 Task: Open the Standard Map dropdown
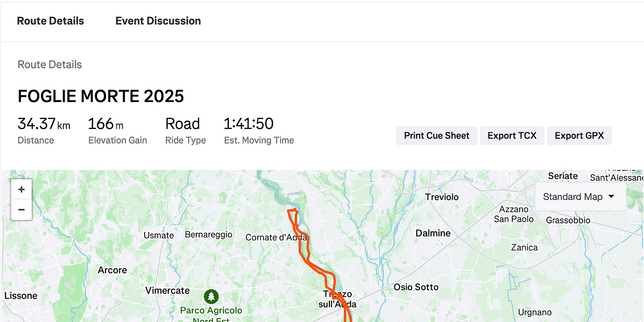click(x=580, y=196)
